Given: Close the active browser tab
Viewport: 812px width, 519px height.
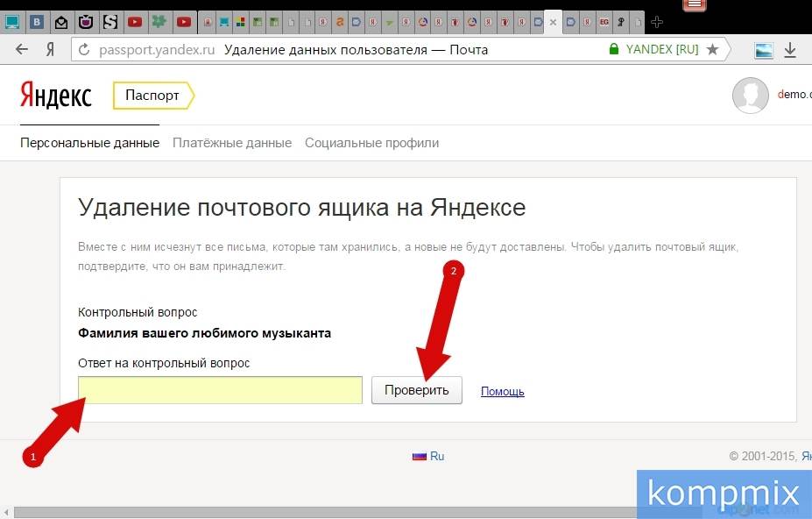Looking at the screenshot, I should click(x=553, y=22).
